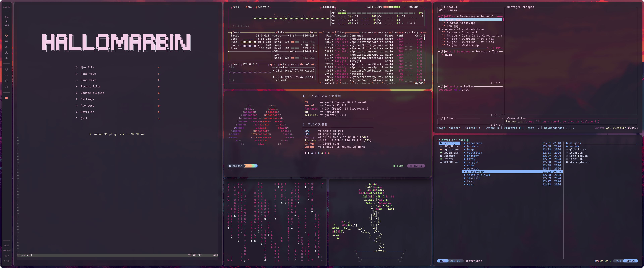Toggle per-core view in btop proc panel

coord(366,32)
